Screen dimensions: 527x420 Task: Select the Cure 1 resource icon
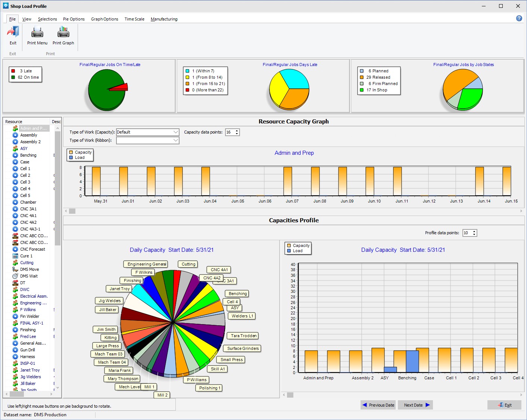pos(15,256)
